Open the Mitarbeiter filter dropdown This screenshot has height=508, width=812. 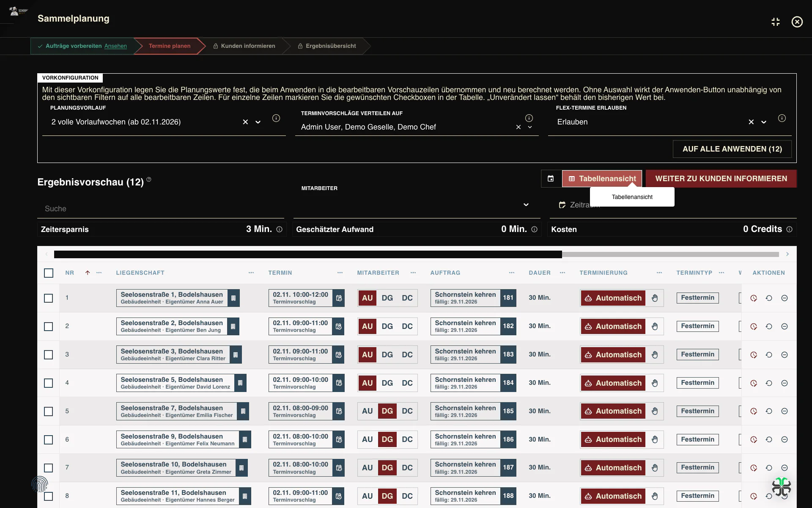(526, 205)
